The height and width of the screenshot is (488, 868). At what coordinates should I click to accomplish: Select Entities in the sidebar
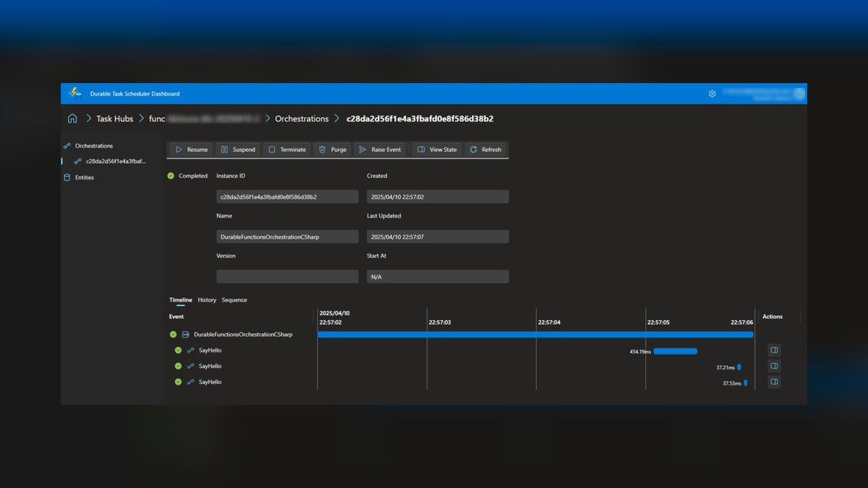point(84,177)
